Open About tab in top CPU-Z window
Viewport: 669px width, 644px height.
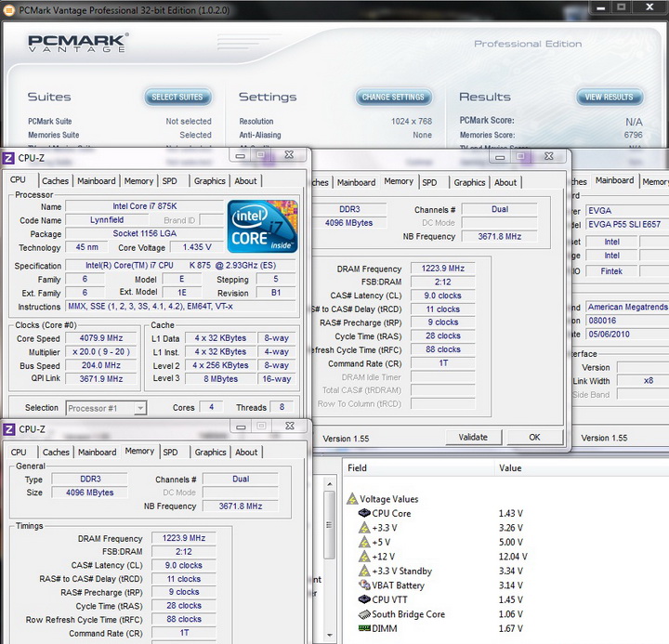click(245, 181)
